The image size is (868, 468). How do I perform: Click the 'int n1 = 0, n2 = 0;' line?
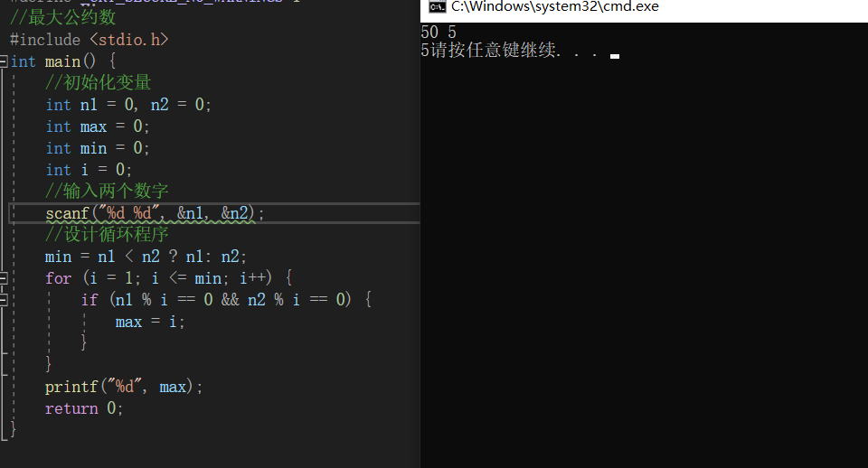click(127, 105)
